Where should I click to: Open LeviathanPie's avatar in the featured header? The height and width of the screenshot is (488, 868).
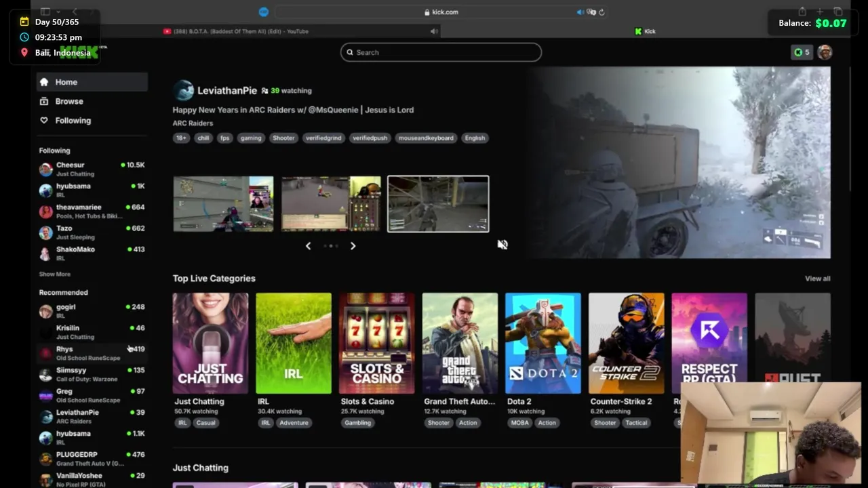[x=183, y=90]
